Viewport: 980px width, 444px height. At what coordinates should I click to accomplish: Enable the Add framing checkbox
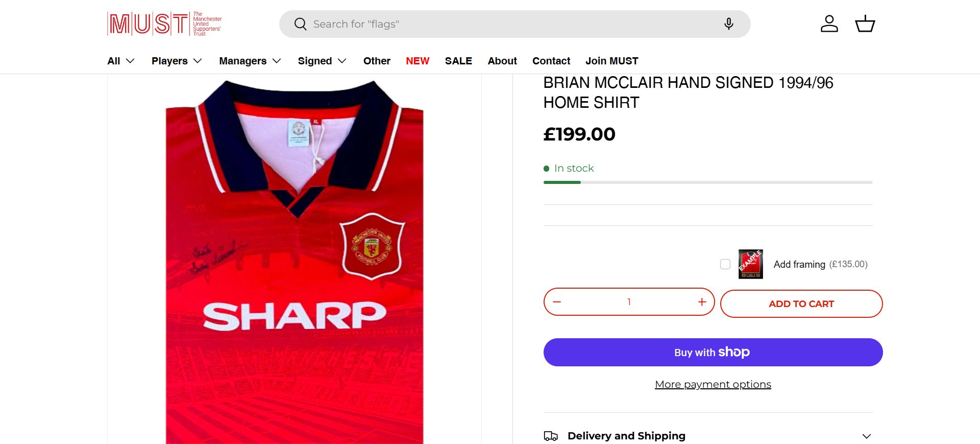[x=725, y=264]
